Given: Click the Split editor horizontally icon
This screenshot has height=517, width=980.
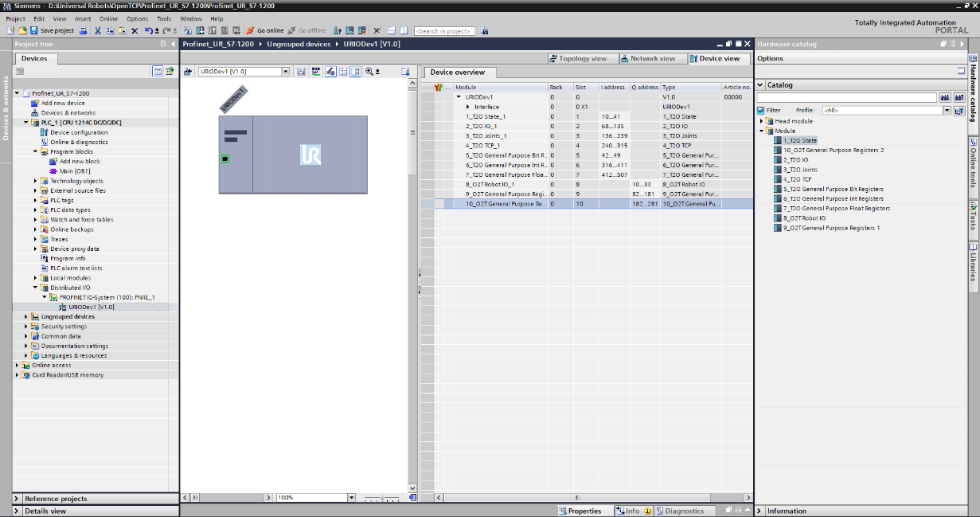Looking at the screenshot, I should click(x=392, y=30).
